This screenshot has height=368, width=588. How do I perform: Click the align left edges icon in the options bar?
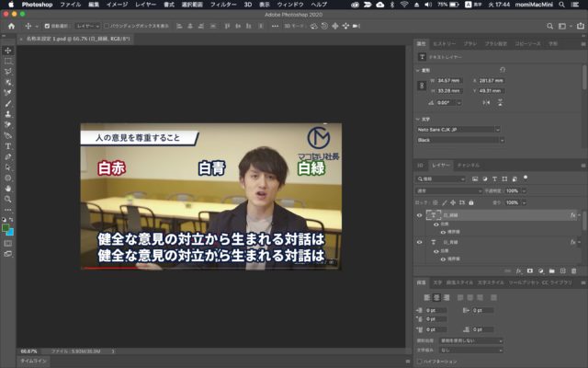click(179, 26)
